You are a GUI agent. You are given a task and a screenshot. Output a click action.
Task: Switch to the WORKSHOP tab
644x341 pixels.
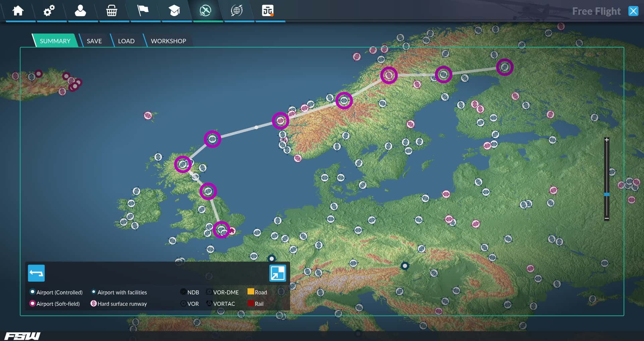coord(168,41)
